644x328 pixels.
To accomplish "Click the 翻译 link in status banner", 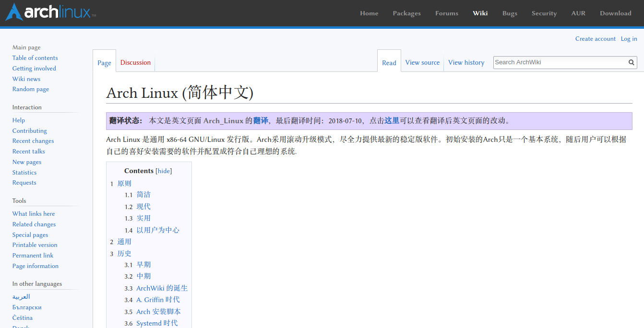I will (x=261, y=121).
